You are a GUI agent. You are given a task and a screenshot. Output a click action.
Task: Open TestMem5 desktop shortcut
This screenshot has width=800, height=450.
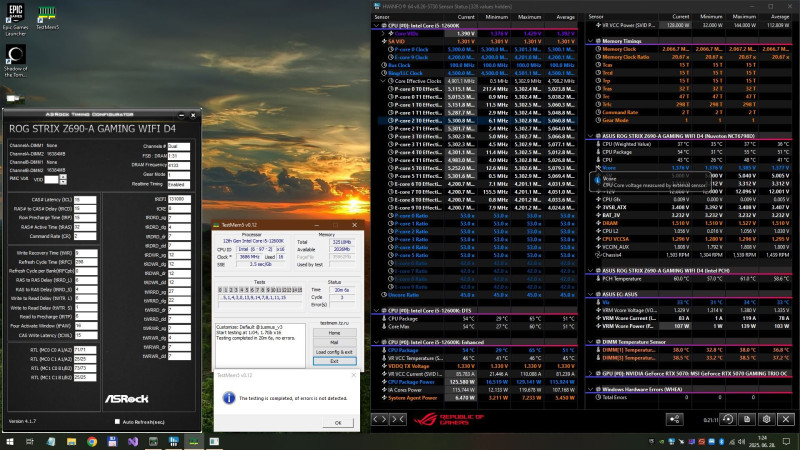[47, 17]
